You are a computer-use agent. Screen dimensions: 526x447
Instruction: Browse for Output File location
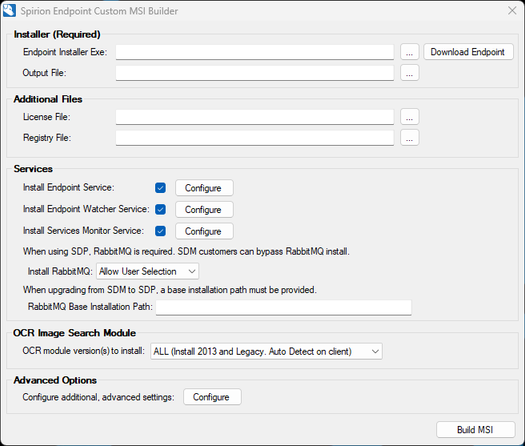coord(409,73)
